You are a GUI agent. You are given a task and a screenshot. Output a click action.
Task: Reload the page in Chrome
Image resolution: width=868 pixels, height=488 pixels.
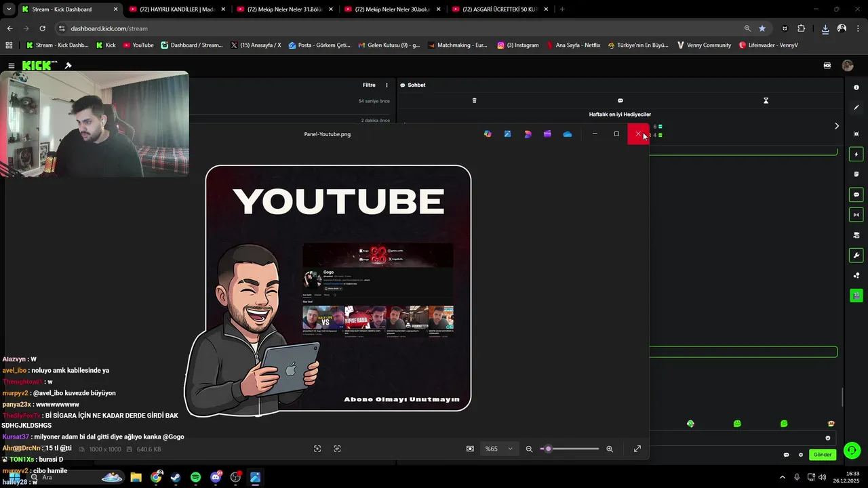coord(42,28)
